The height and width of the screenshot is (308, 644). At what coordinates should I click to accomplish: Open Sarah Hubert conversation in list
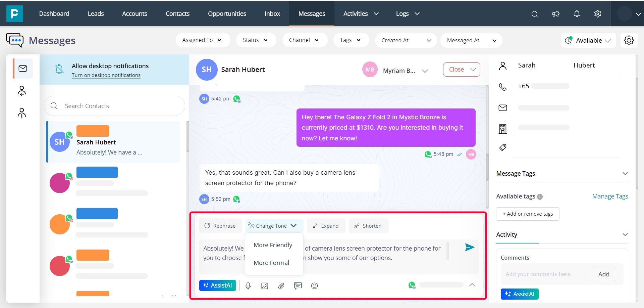pos(113,142)
